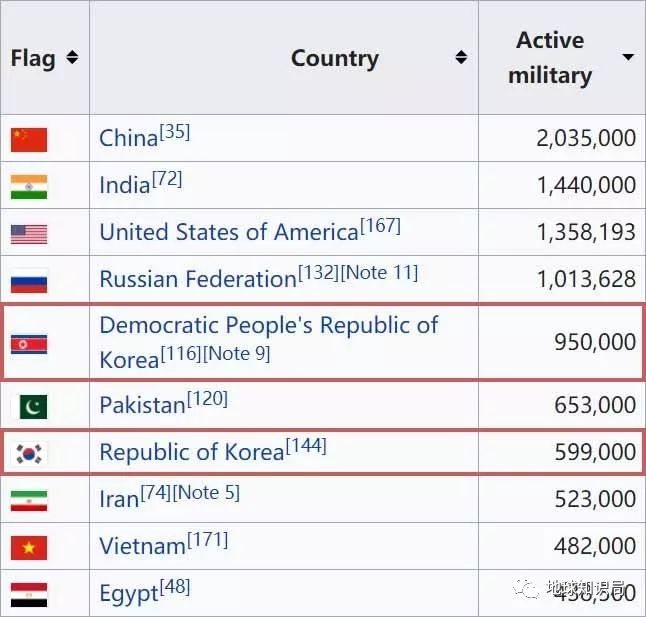The width and height of the screenshot is (646, 617).
Task: Click the Pakistan flag icon
Action: 29,406
